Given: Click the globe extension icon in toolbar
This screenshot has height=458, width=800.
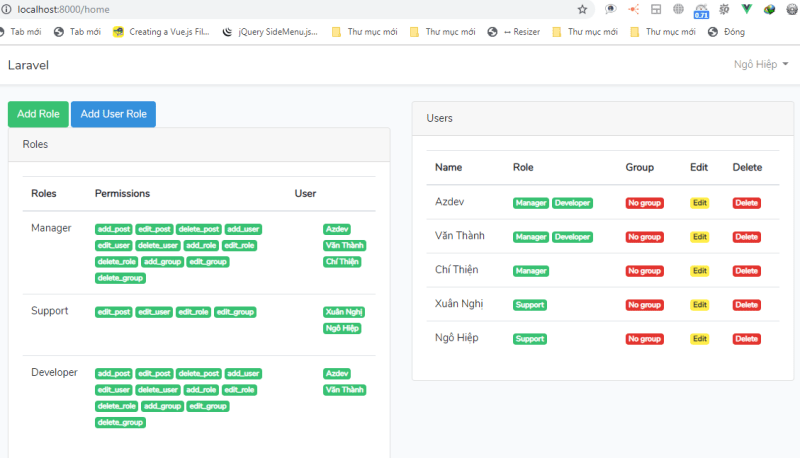Looking at the screenshot, I should coord(678,9).
